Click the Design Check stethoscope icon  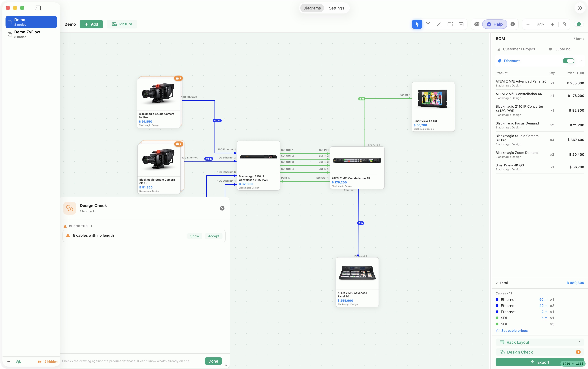pyautogui.click(x=70, y=208)
